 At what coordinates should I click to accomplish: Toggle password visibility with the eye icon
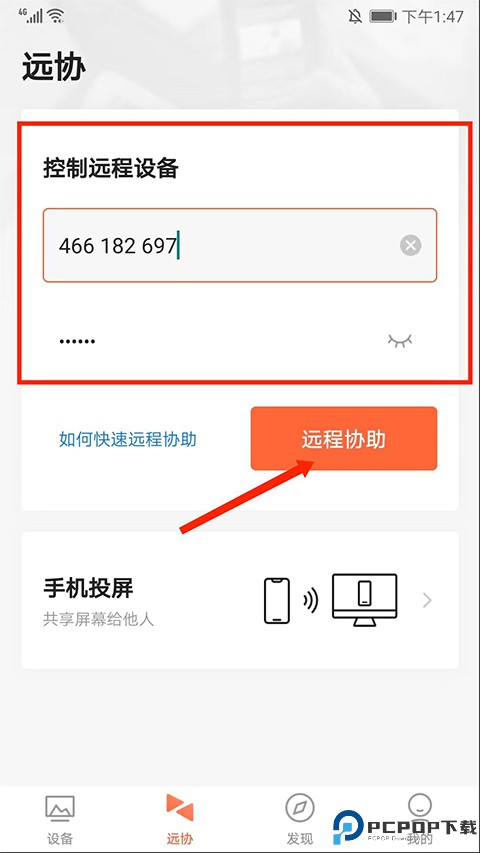[400, 341]
